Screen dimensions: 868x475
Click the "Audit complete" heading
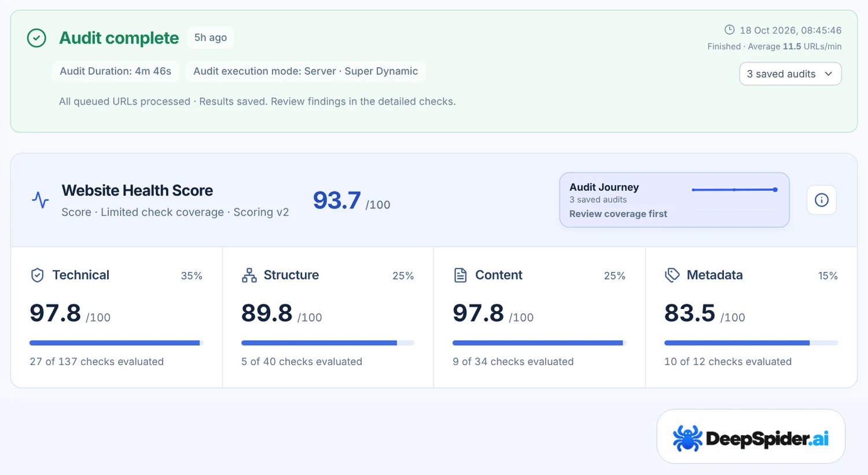coord(119,38)
